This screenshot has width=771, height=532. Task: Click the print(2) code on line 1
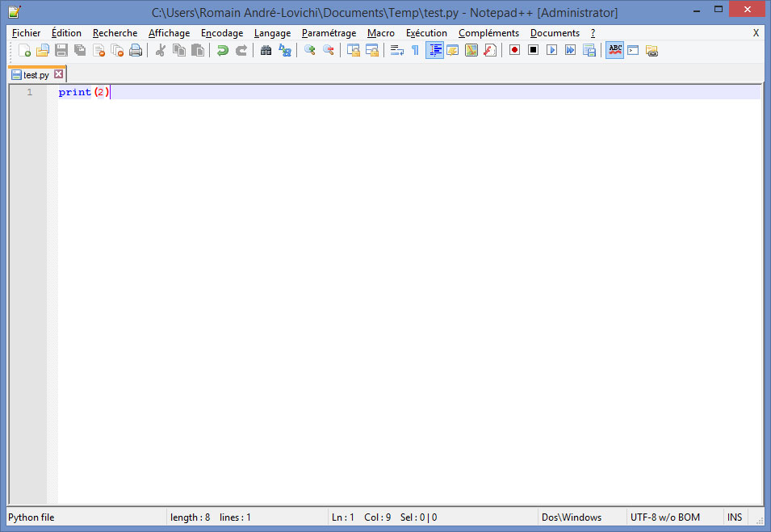tap(84, 92)
